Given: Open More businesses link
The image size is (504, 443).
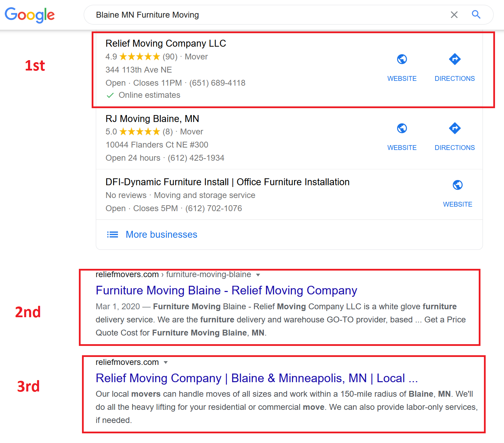Looking at the screenshot, I should [161, 235].
